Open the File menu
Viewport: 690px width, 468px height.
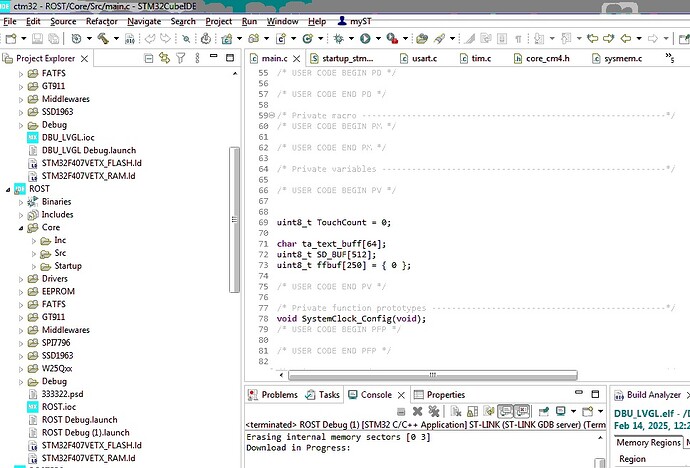[10, 22]
